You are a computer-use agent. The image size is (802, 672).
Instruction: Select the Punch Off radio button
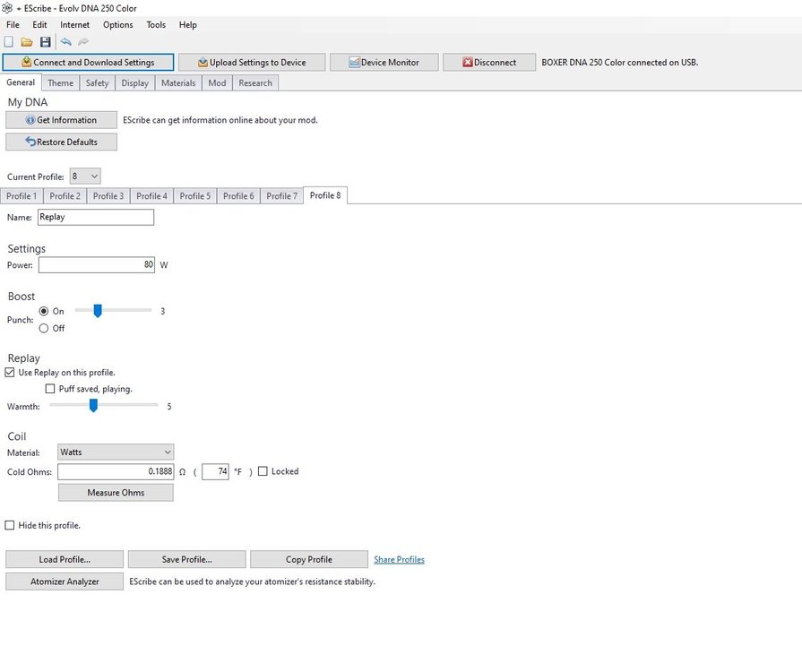pyautogui.click(x=44, y=328)
